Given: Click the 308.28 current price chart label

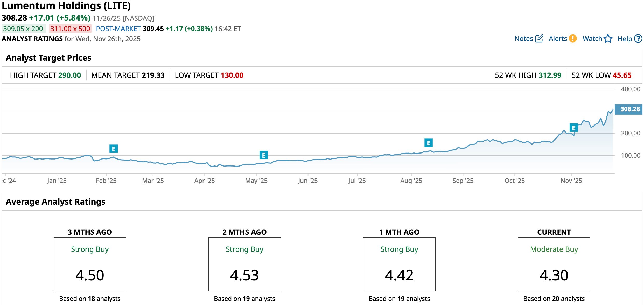Looking at the screenshot, I should coord(629,109).
